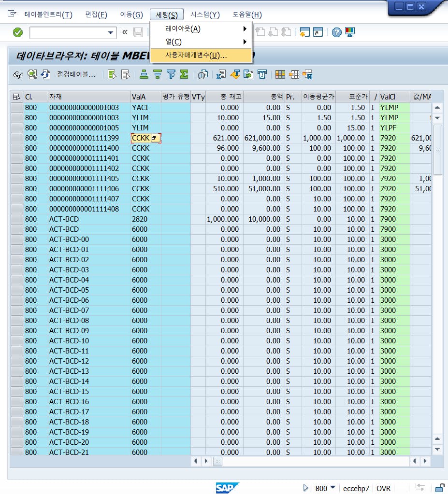Click the lock icon in the status bar
This screenshot has width=448, height=494.
pos(440,488)
